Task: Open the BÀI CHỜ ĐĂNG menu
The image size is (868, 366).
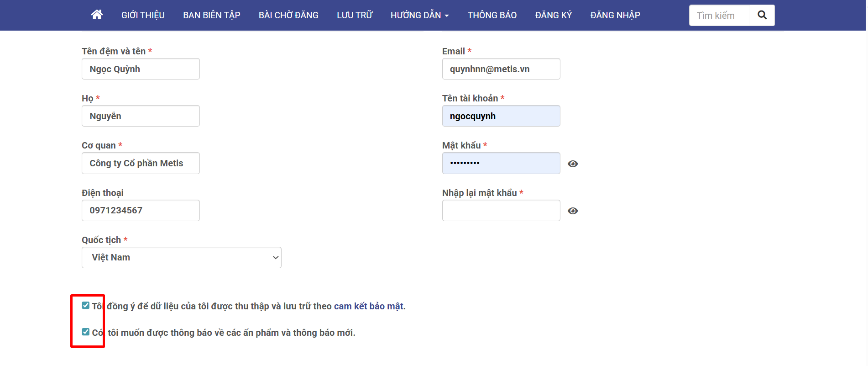Action: tap(288, 15)
